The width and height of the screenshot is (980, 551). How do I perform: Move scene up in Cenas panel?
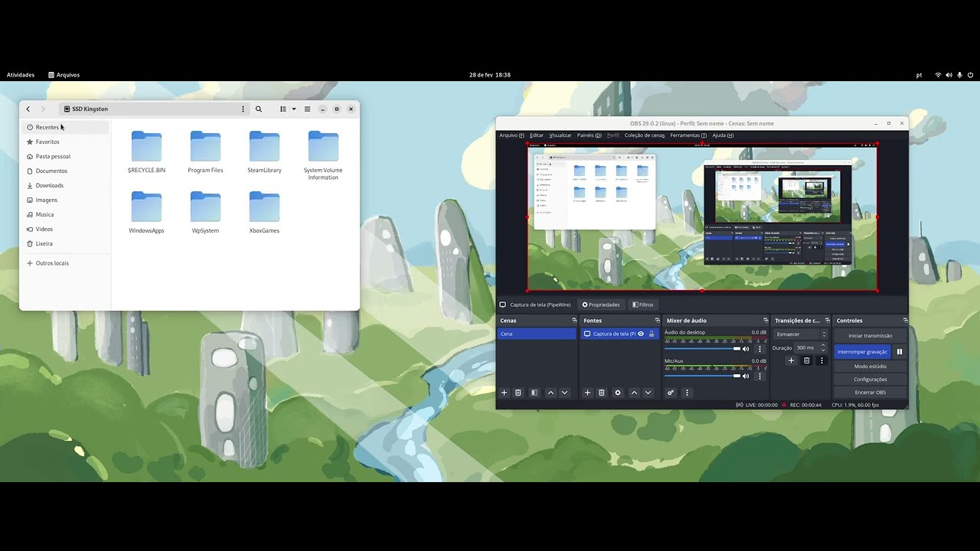pos(550,393)
